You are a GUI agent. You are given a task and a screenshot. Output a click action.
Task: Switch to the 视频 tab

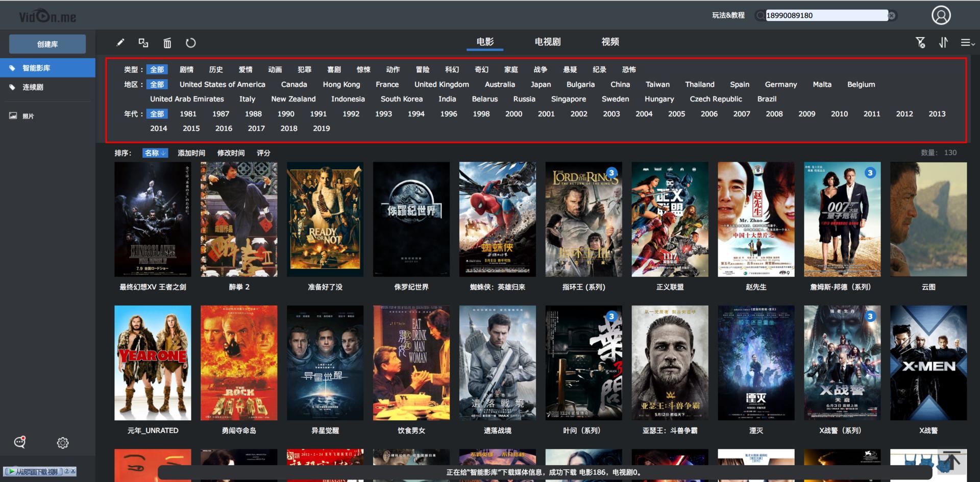point(610,42)
